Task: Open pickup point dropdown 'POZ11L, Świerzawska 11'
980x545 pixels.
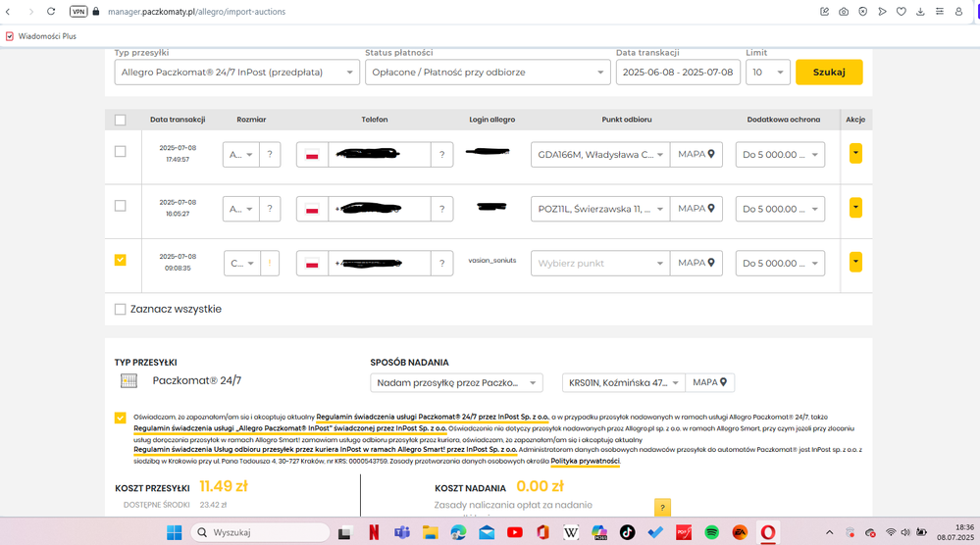Action: (600, 209)
